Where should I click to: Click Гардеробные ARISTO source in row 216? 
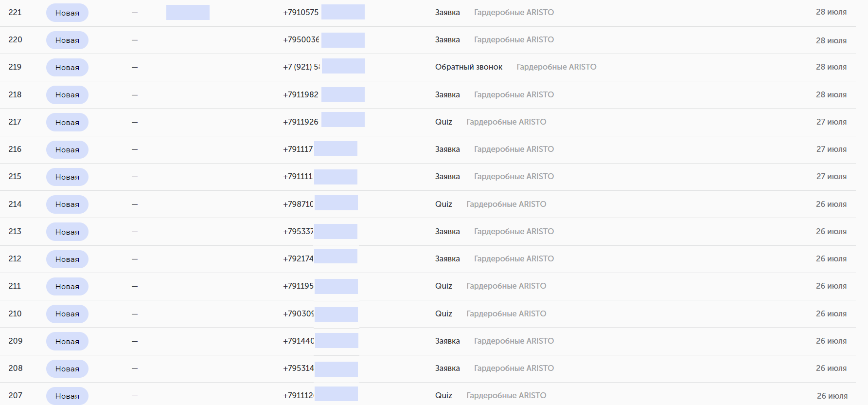(514, 149)
